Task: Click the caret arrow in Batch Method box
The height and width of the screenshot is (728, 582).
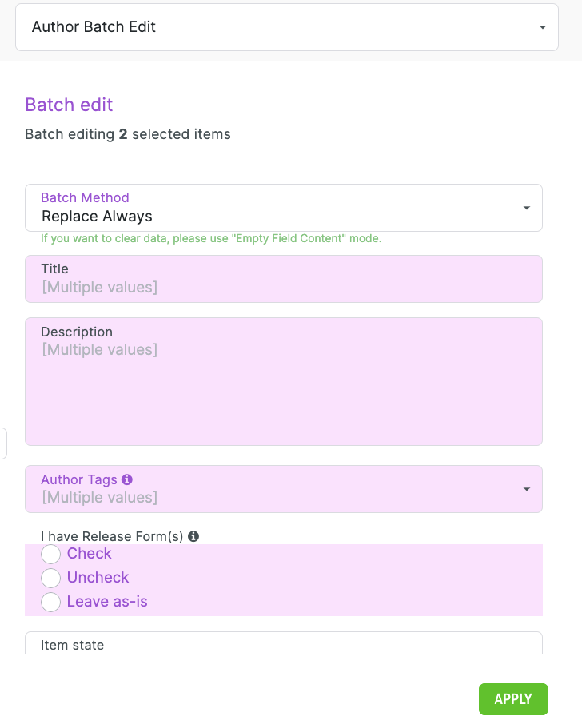Action: coord(527,208)
